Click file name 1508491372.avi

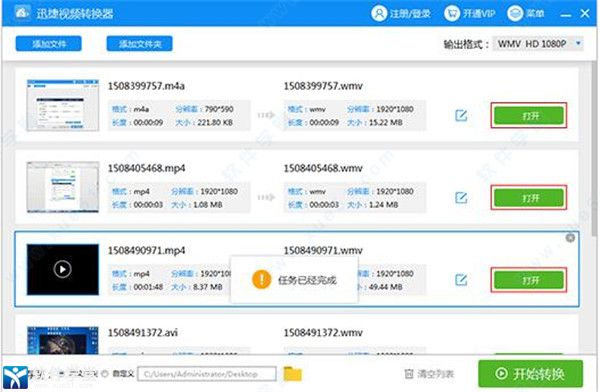tap(143, 332)
